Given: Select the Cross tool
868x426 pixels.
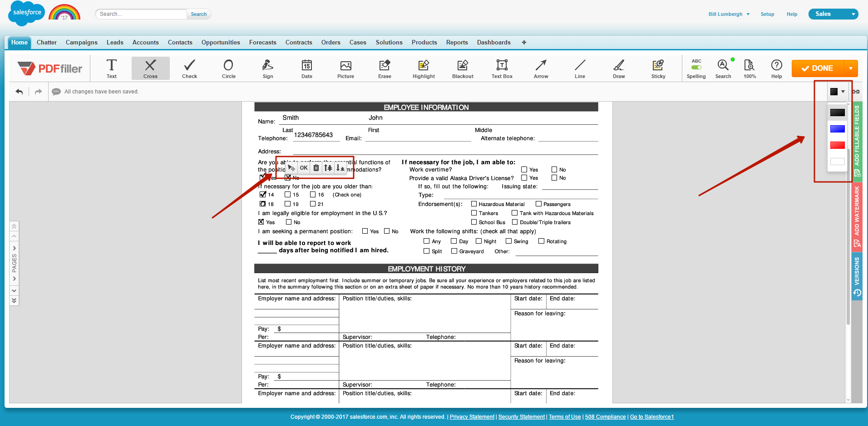Looking at the screenshot, I should (x=150, y=69).
